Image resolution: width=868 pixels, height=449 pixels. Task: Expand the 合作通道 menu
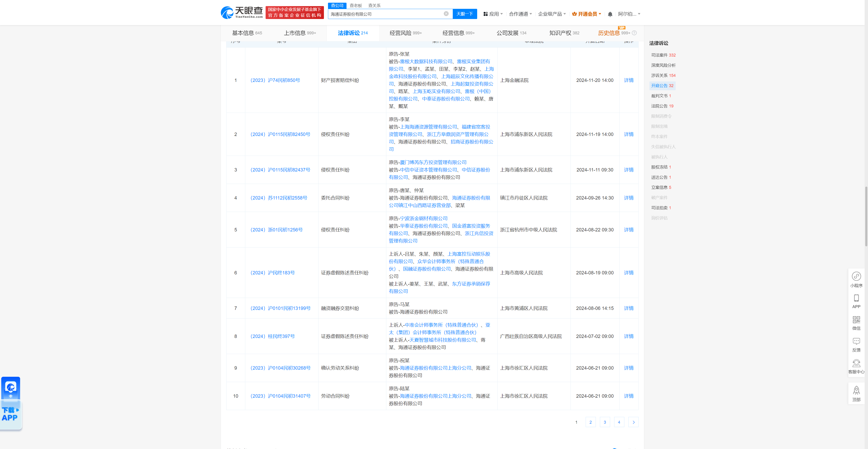(520, 14)
